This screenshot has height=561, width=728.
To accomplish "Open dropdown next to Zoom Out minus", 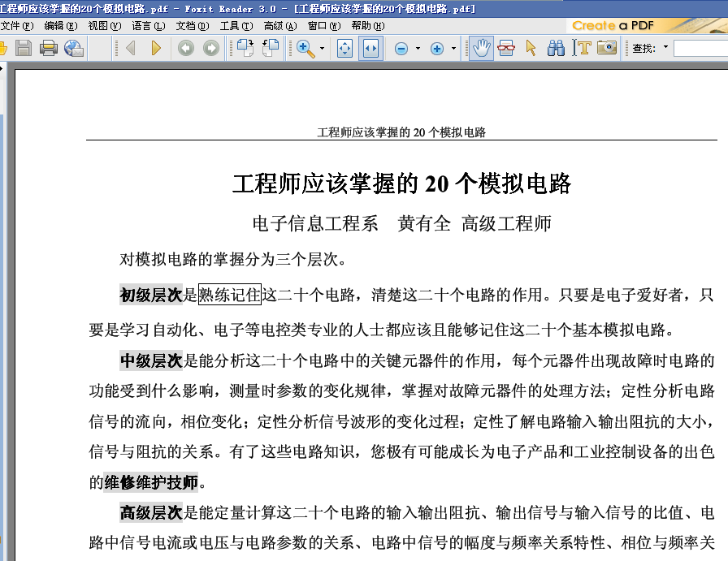I will 418,48.
